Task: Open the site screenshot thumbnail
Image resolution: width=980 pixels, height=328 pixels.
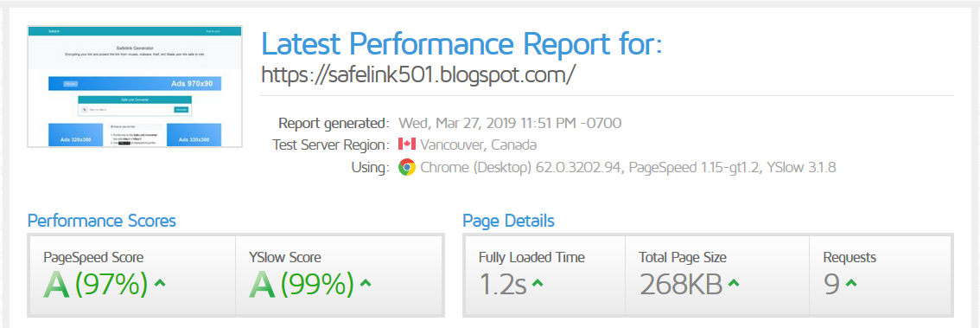Action: click(x=134, y=87)
